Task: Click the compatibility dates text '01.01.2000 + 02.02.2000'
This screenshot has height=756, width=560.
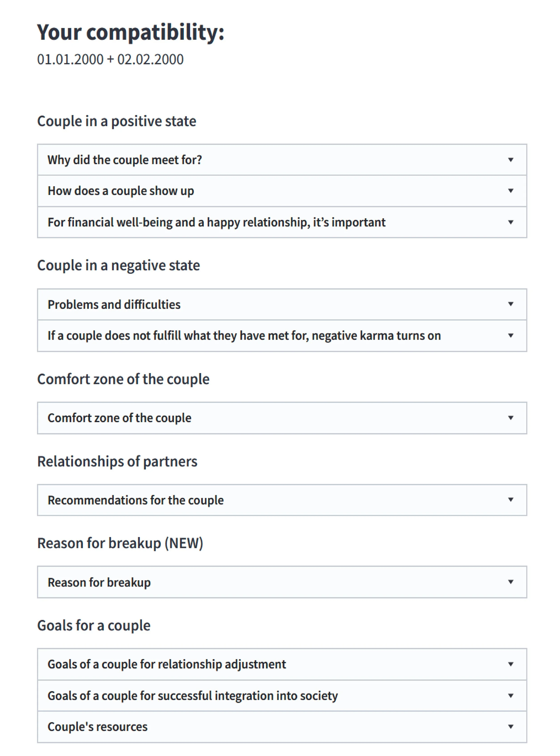Action: click(110, 59)
